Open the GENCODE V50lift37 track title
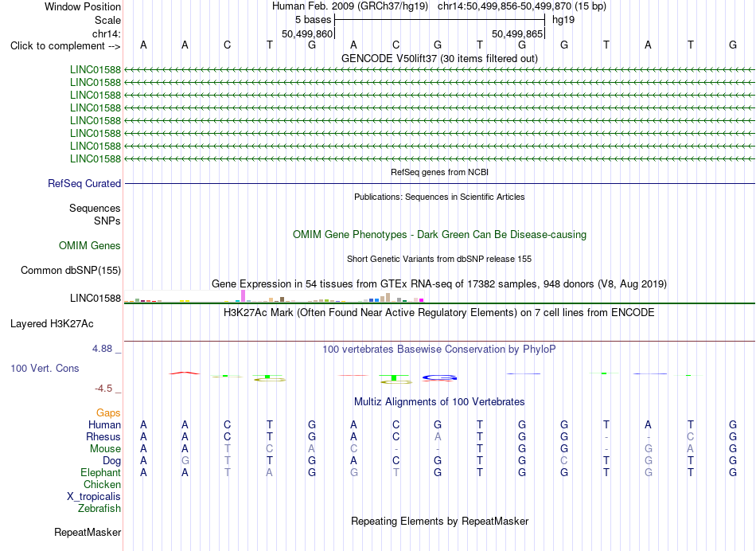Screen dimensions: 756x551 tap(439, 58)
